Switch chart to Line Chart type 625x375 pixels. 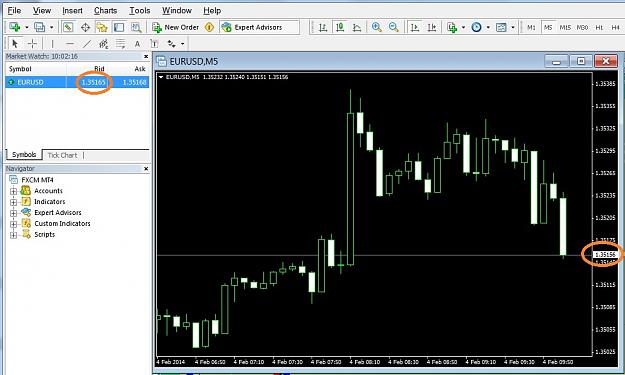tap(357, 27)
